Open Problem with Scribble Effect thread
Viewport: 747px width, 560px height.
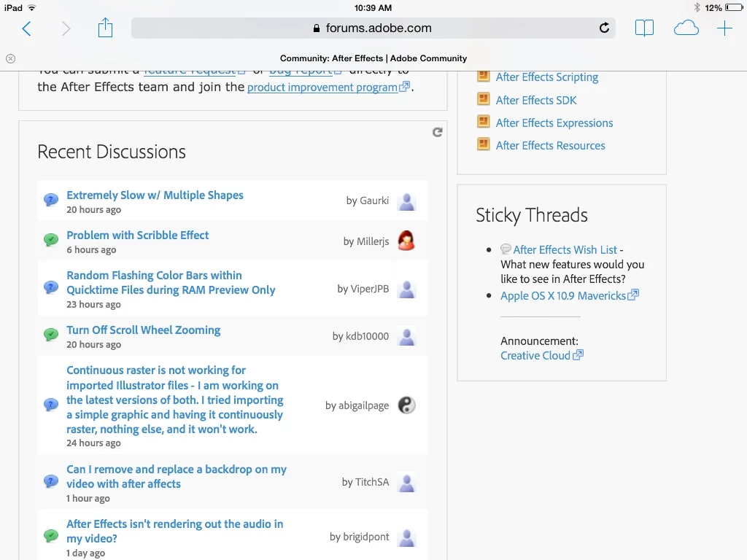pos(138,236)
